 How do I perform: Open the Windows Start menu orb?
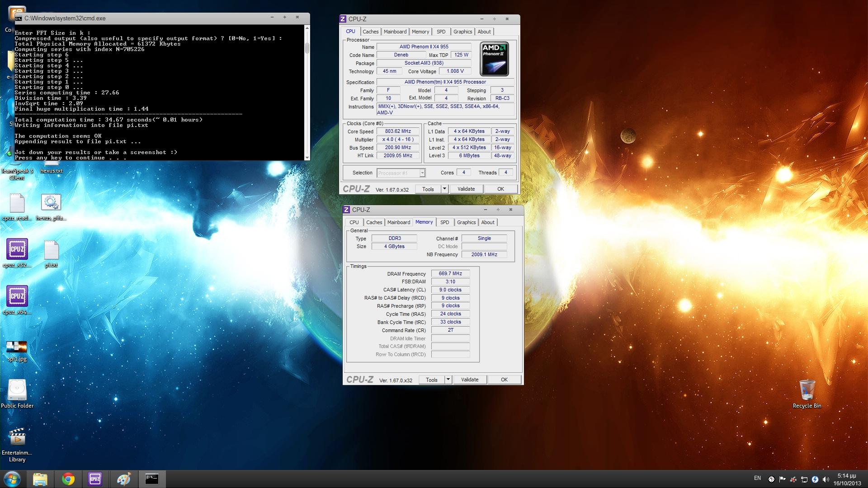click(12, 479)
